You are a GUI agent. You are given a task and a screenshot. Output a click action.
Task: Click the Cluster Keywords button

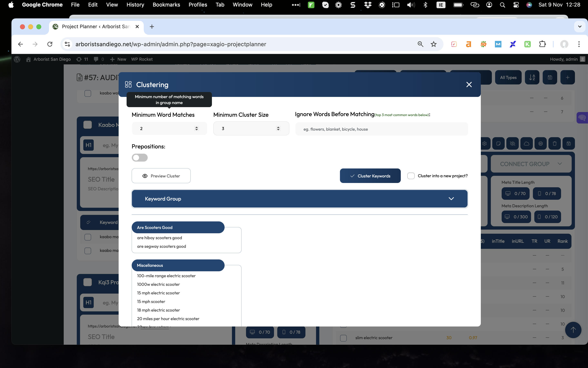click(x=370, y=176)
